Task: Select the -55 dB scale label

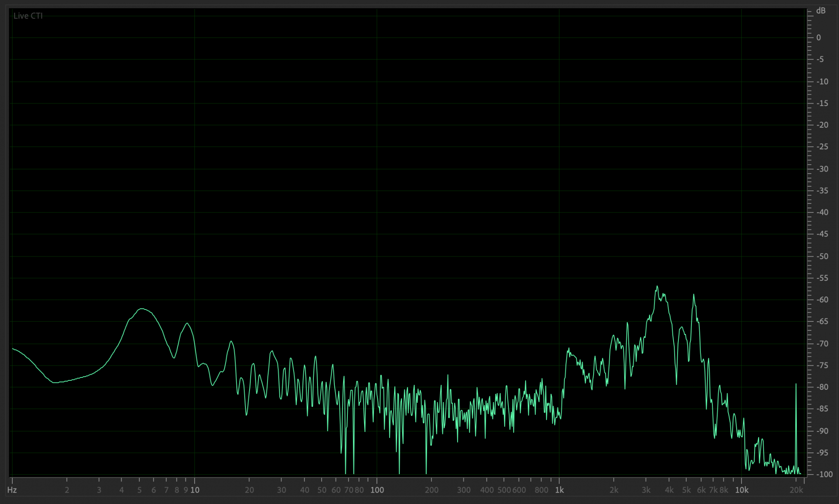Action: (822, 278)
